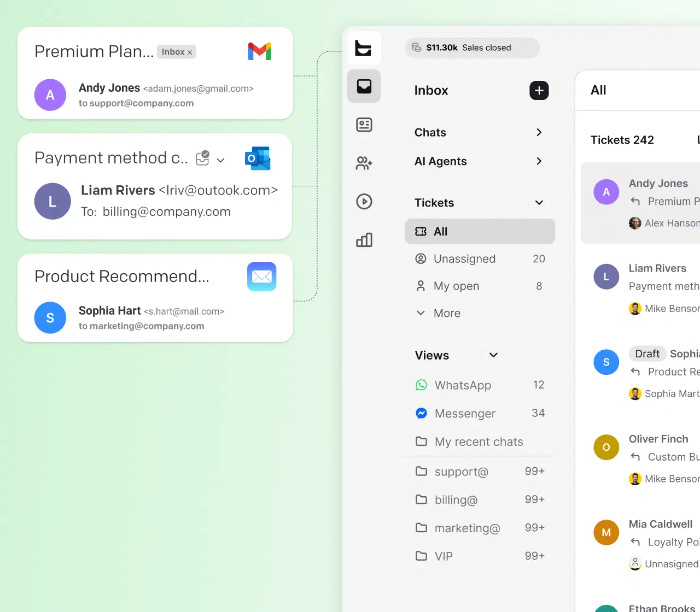Open the Messenger view
The width and height of the screenshot is (700, 612).
[x=480, y=414]
